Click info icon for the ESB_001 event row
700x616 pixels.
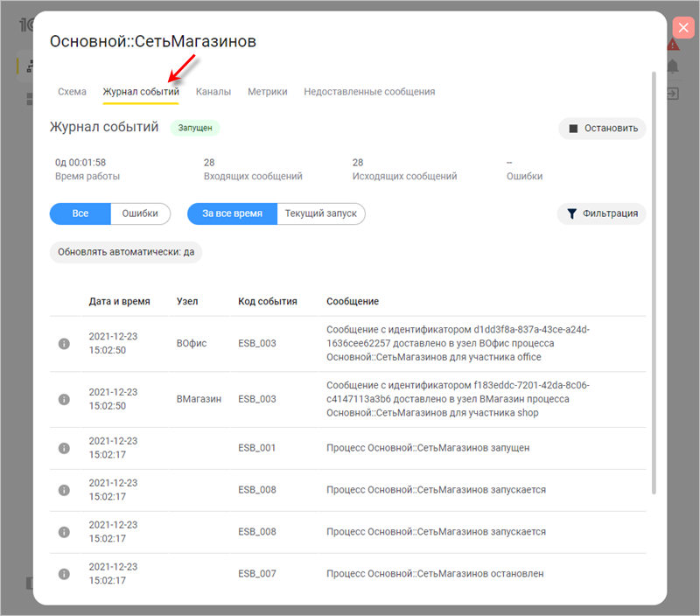(x=64, y=448)
